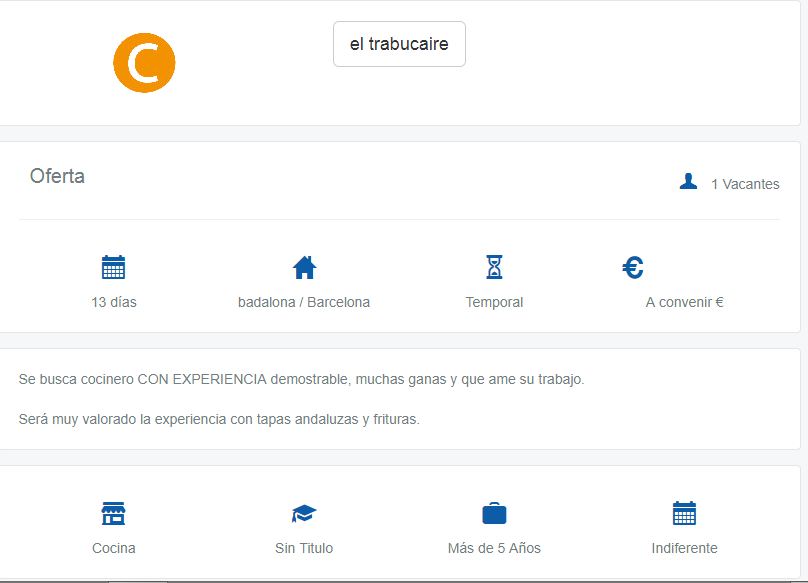Click the calendar icon above Indiferente
This screenshot has width=808, height=583.
tap(684, 514)
